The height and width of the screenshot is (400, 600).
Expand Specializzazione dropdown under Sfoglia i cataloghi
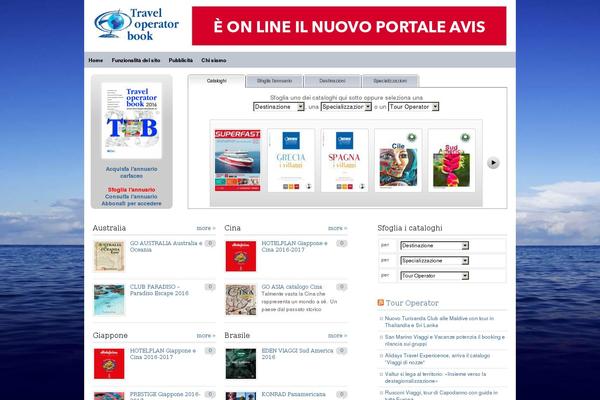(x=434, y=261)
